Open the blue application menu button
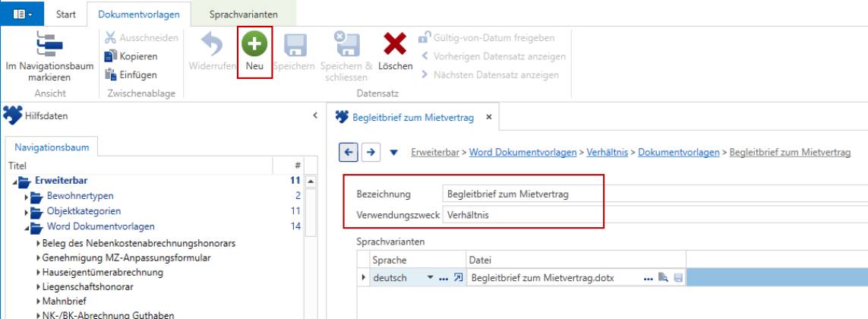This screenshot has width=868, height=319. pyautogui.click(x=22, y=14)
